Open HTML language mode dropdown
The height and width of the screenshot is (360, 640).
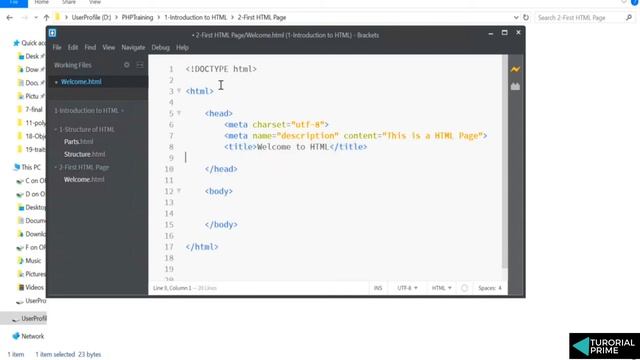442,288
